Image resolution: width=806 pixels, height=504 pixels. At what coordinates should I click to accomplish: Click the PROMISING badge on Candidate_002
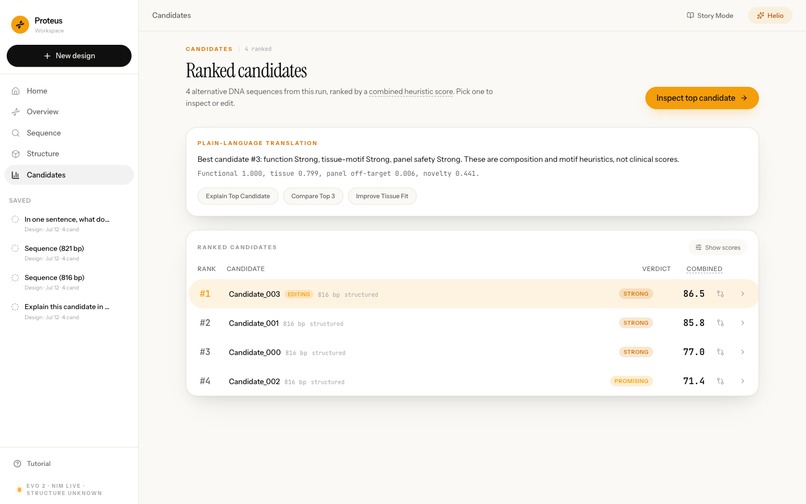631,381
